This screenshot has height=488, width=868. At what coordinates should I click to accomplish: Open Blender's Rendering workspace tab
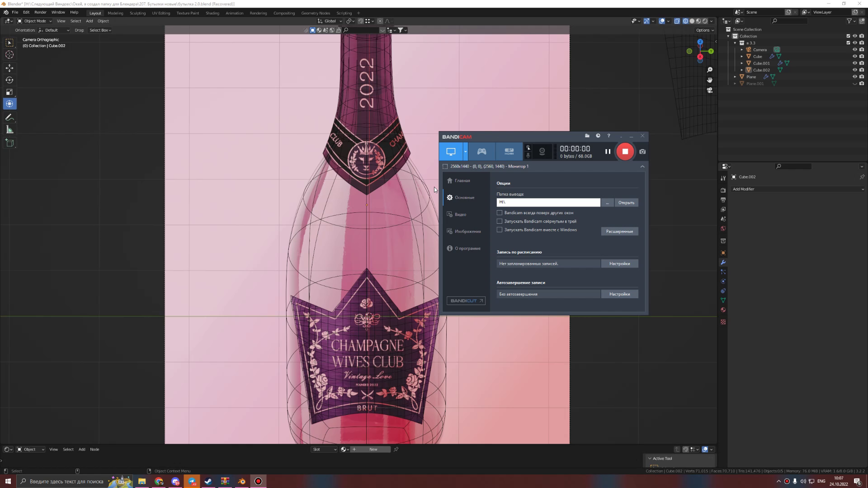259,13
